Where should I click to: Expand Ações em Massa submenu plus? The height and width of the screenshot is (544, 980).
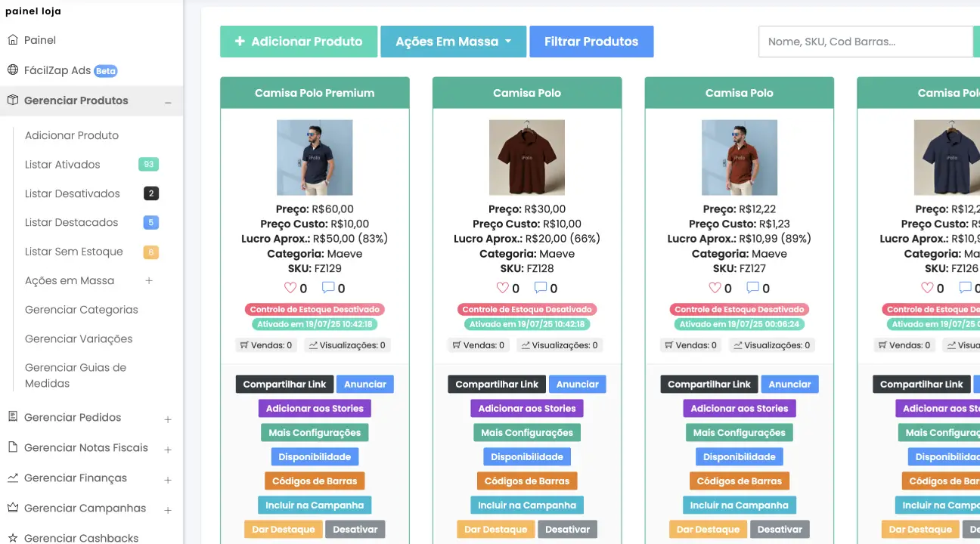click(149, 280)
